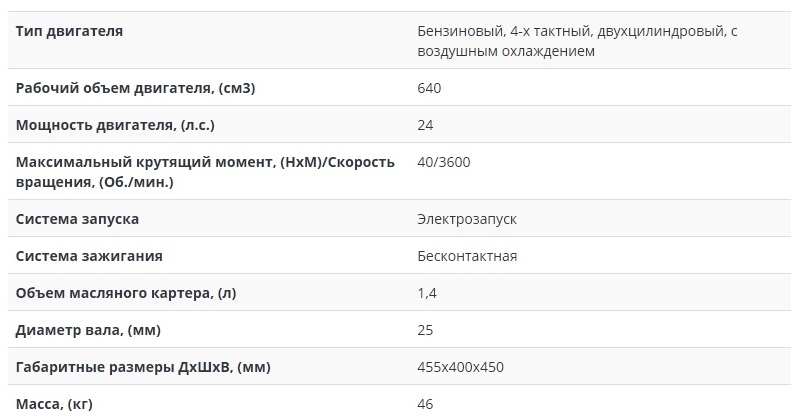Click the 'Система зажигания' label
Image resolution: width=798 pixels, height=416 pixels.
[x=89, y=256]
